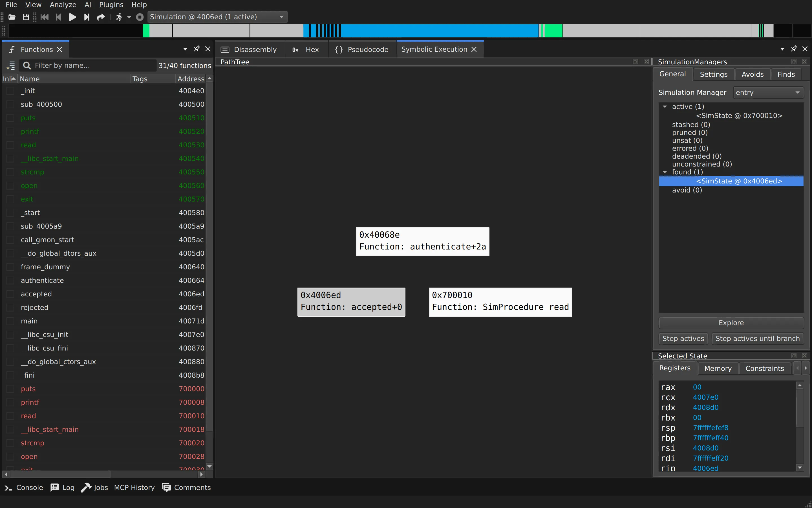Float the PathTree sub-panel
Image resolution: width=812 pixels, height=508 pixels.
click(636, 62)
